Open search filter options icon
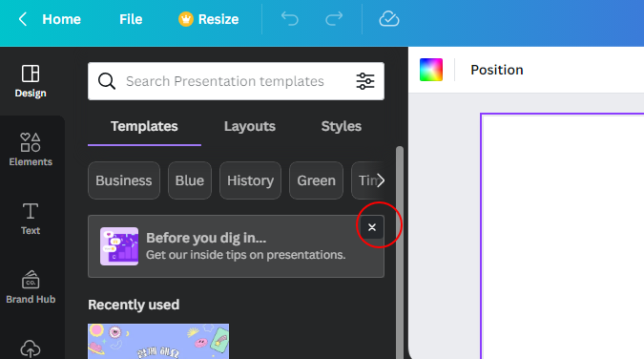Viewport: 644px width, 359px height. (365, 81)
